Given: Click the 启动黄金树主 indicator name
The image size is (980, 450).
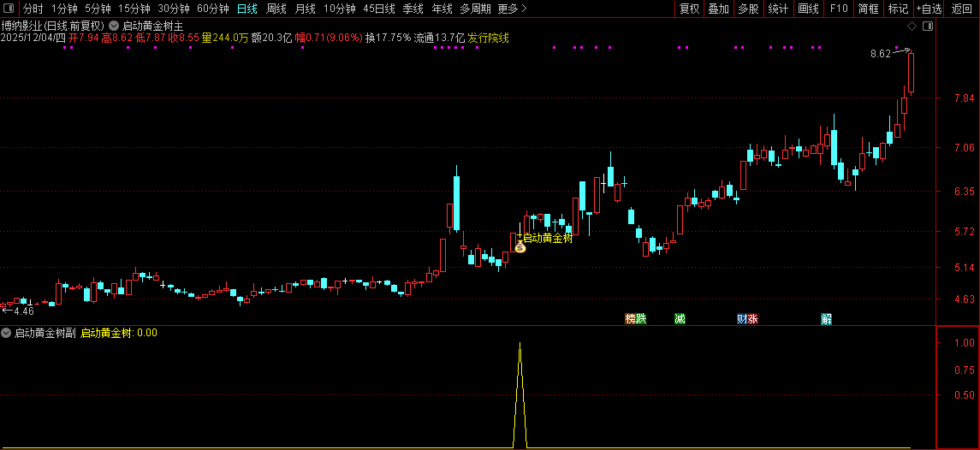Looking at the screenshot, I should coord(153,27).
